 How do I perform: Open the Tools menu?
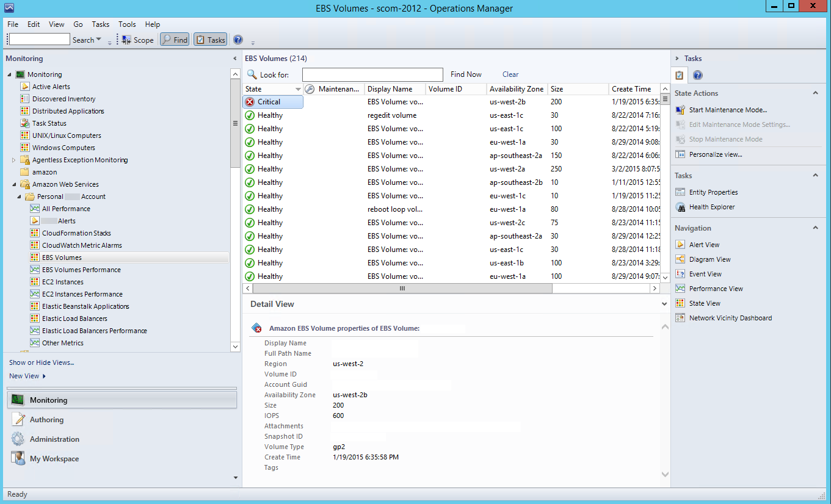click(x=127, y=24)
